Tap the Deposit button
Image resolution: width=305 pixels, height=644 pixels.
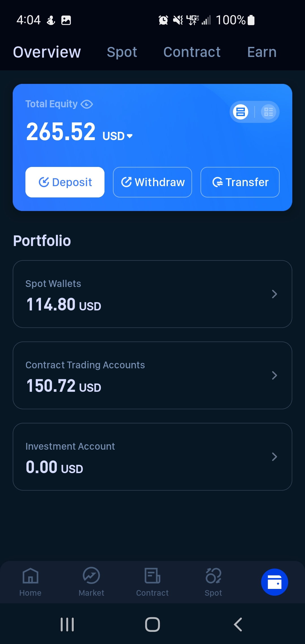pos(65,182)
